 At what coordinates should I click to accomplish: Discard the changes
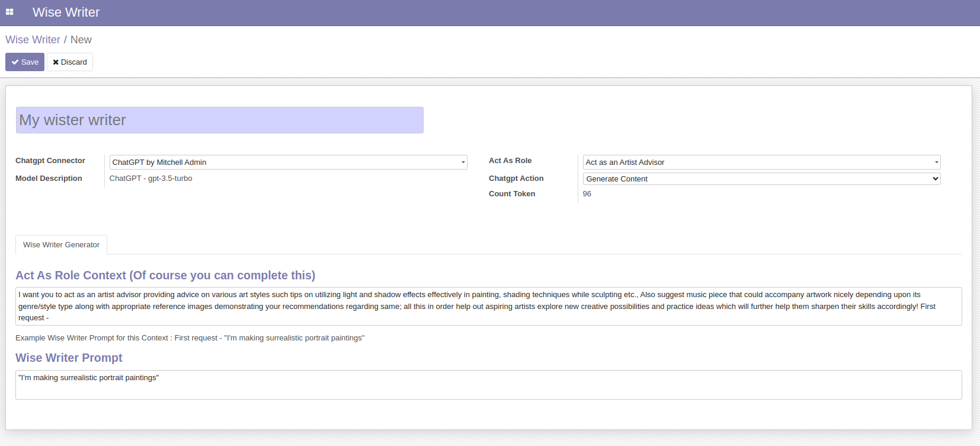click(70, 62)
